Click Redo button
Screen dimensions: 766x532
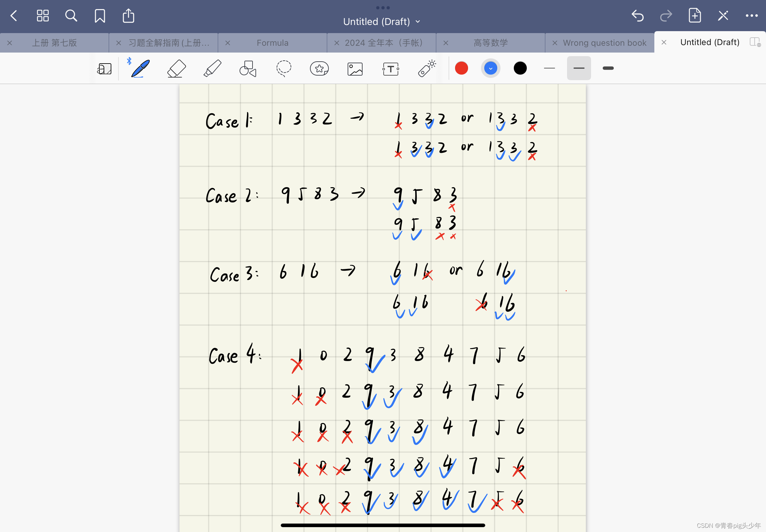point(665,16)
